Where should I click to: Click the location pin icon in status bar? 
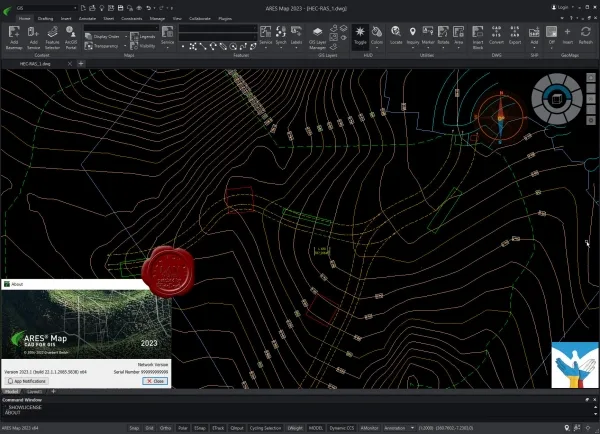click(x=567, y=428)
